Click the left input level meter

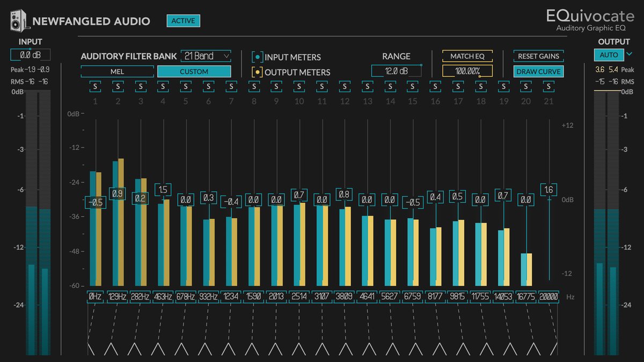(31, 223)
